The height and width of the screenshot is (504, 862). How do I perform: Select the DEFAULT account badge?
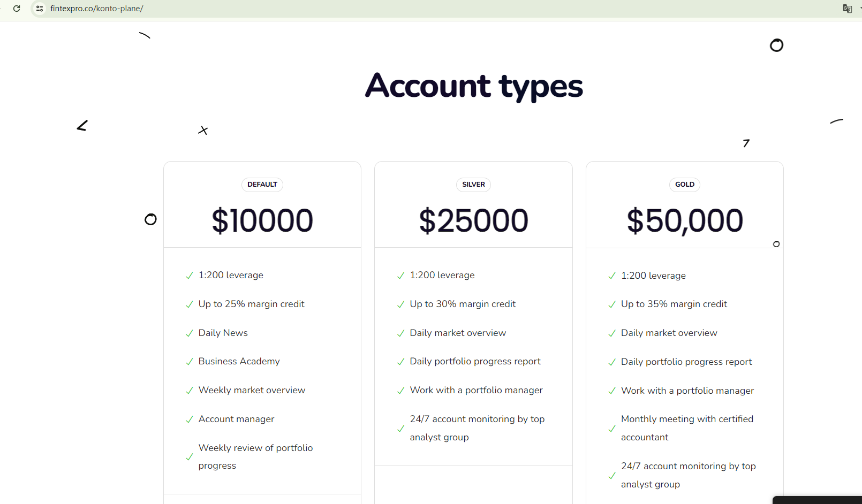click(x=262, y=185)
